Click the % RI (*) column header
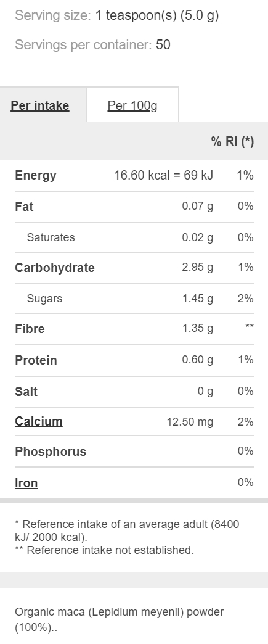Viewport: 268px width, 644px height. [233, 141]
